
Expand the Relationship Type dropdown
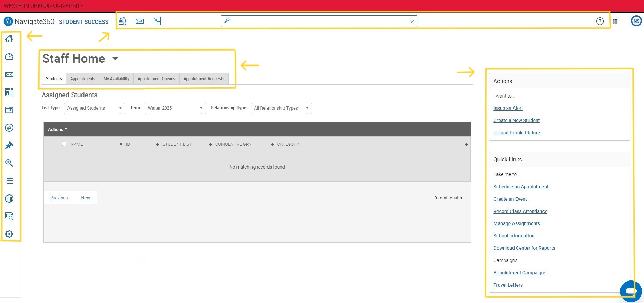(281, 108)
